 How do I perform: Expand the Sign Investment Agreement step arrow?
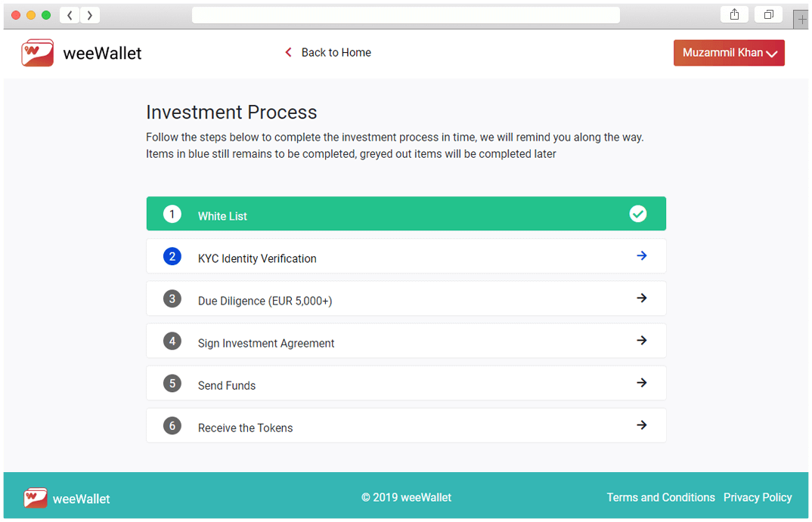tap(641, 341)
